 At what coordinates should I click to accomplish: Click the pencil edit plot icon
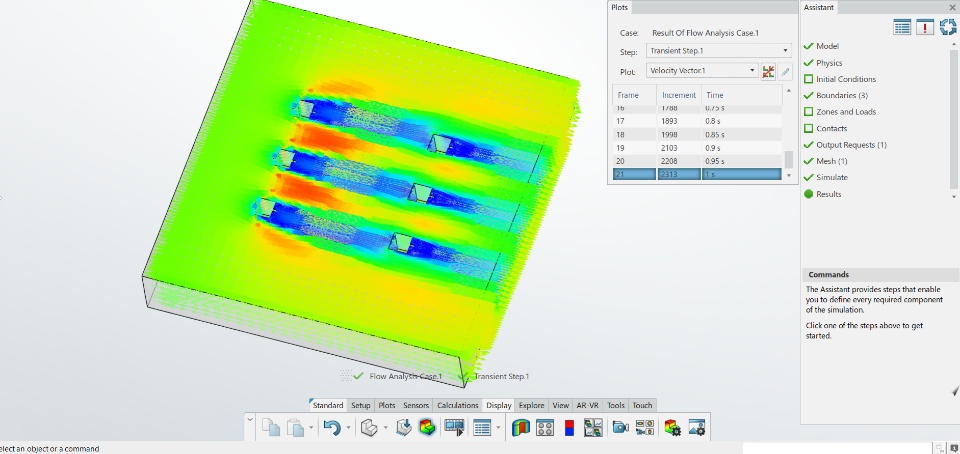(x=786, y=71)
